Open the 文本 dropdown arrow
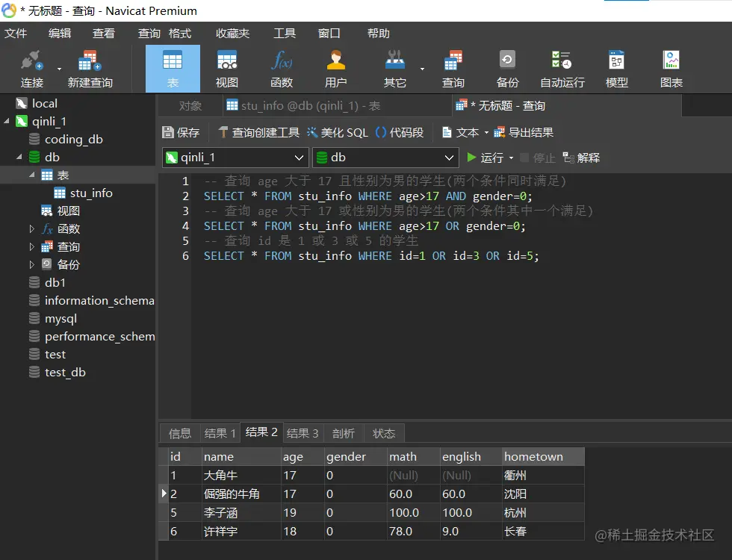732x560 pixels. [x=486, y=133]
